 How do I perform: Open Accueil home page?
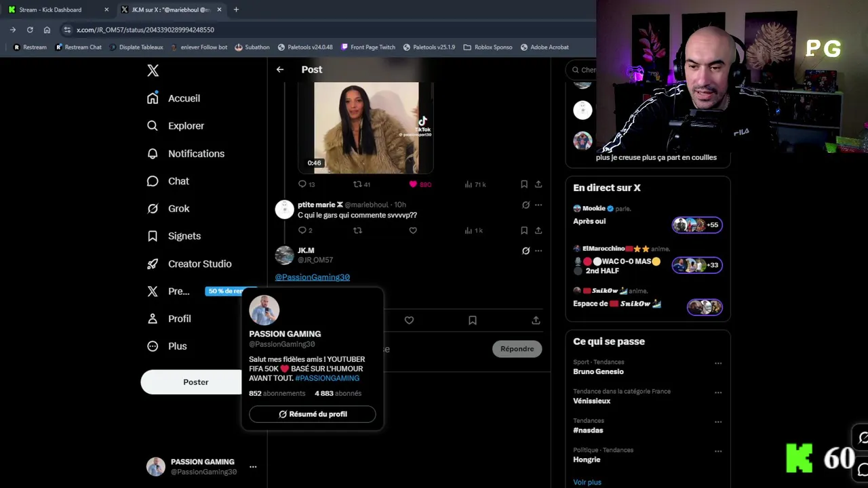pyautogui.click(x=174, y=98)
